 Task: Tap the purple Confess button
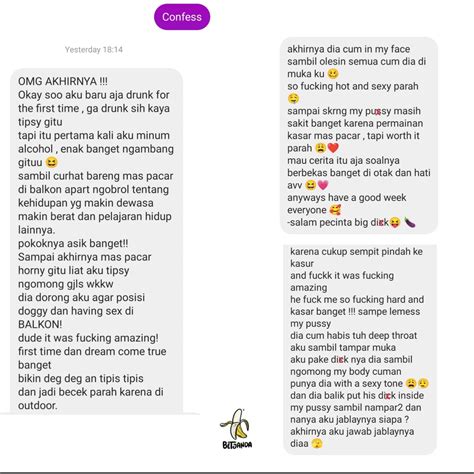tap(182, 17)
